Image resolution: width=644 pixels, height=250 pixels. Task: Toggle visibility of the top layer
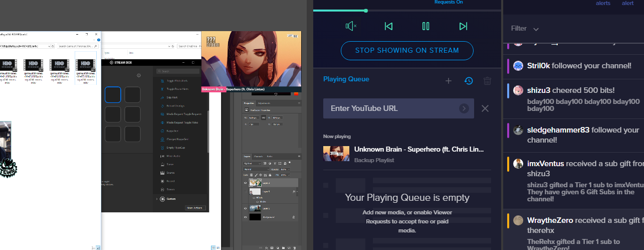click(x=246, y=183)
